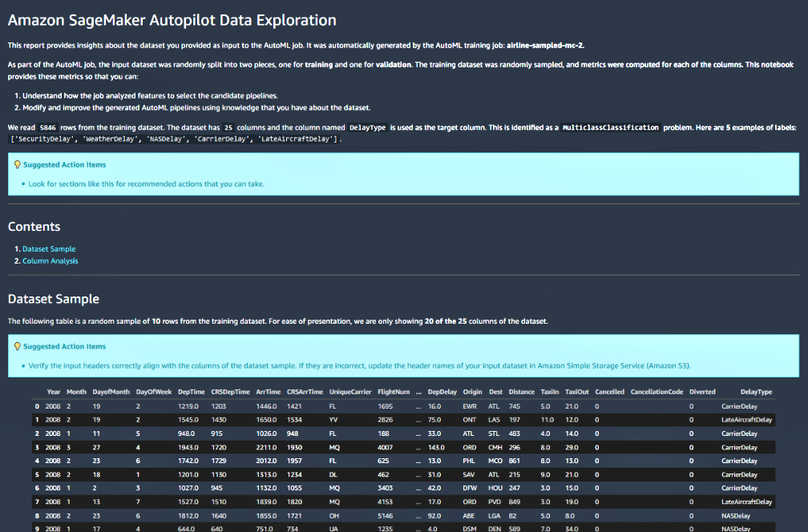Screen dimensions: 808x532
Task: Open the Dataset Sample link in Contents
Action: tap(49, 249)
